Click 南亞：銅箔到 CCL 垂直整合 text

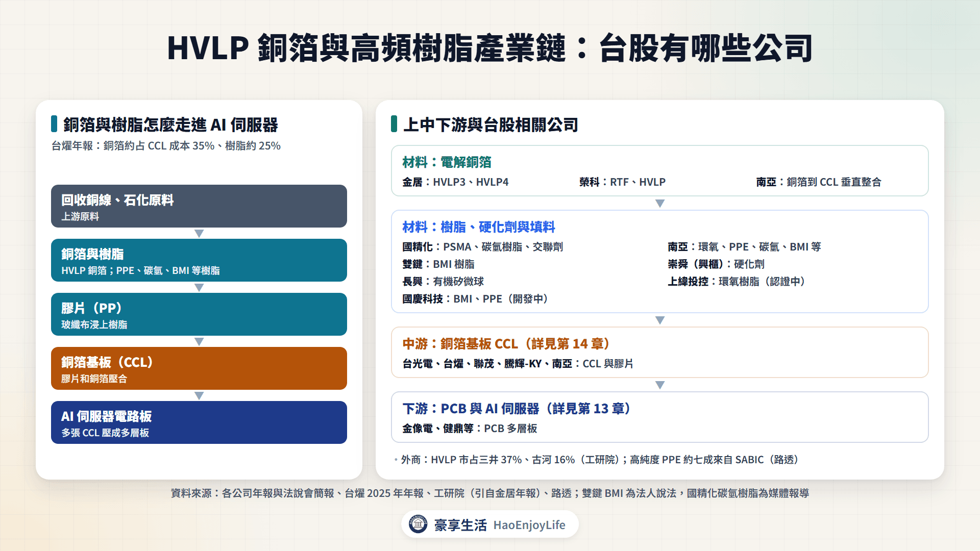point(819,182)
